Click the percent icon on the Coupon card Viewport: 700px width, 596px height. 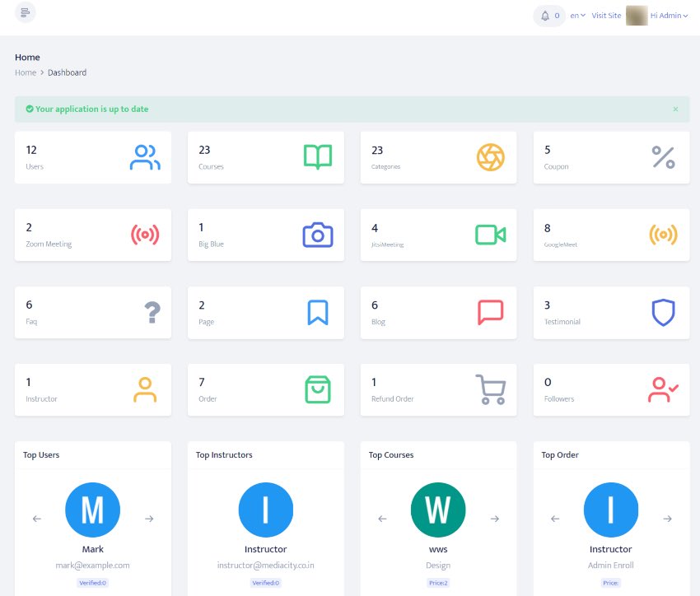point(664,157)
